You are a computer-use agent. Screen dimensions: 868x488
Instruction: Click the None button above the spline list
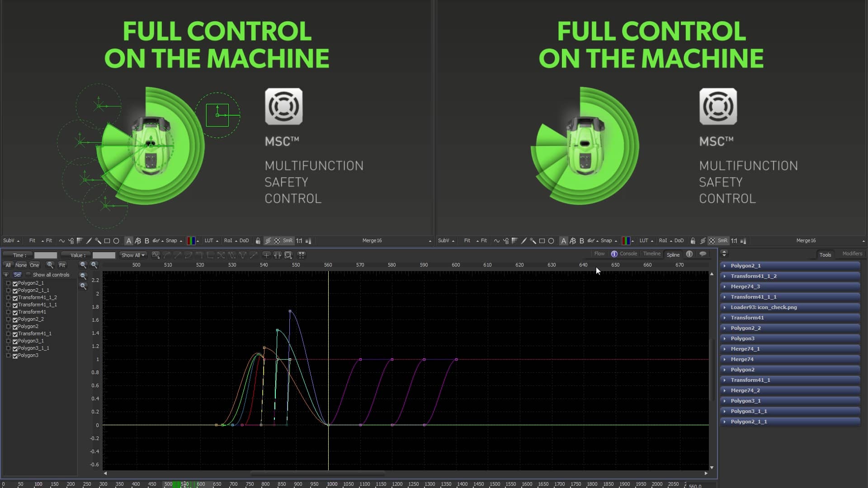21,265
